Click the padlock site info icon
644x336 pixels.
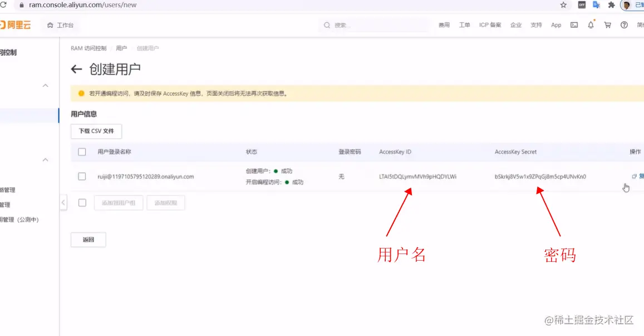pyautogui.click(x=21, y=5)
